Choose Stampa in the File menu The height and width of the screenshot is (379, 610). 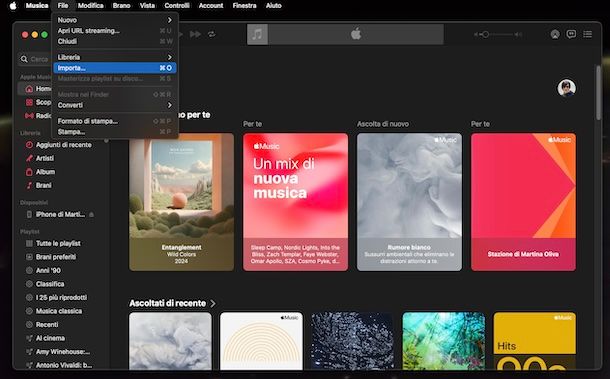tap(115, 132)
